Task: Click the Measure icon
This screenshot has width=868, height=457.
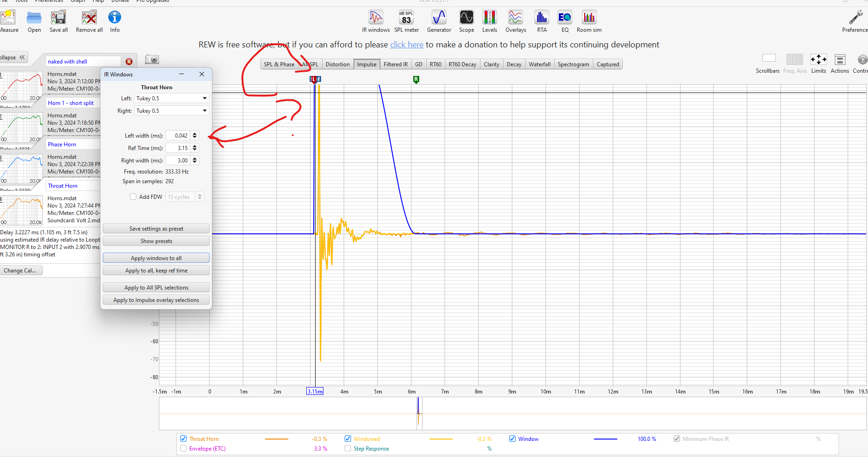Action: pos(8,17)
